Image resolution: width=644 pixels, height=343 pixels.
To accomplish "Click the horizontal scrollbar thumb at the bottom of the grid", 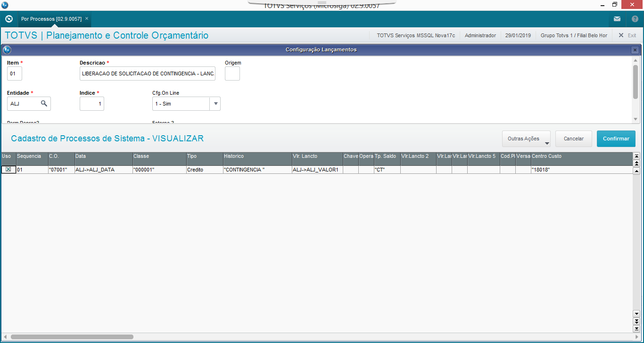I will (x=72, y=337).
